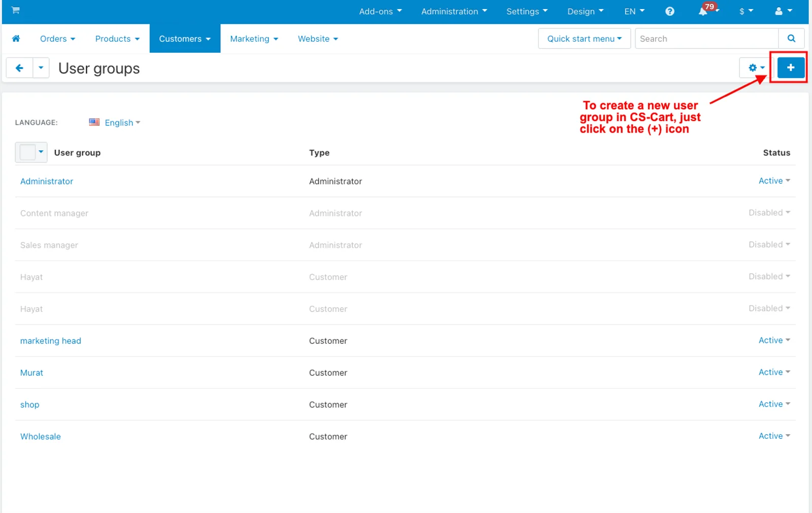Open the Products menu
This screenshot has height=513, width=812.
coord(117,39)
